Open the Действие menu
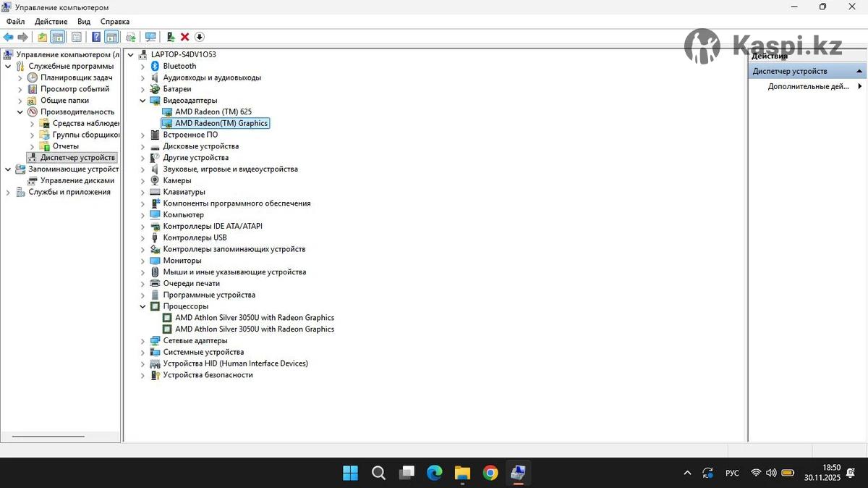Viewport: 868px width, 488px height. click(x=51, y=22)
